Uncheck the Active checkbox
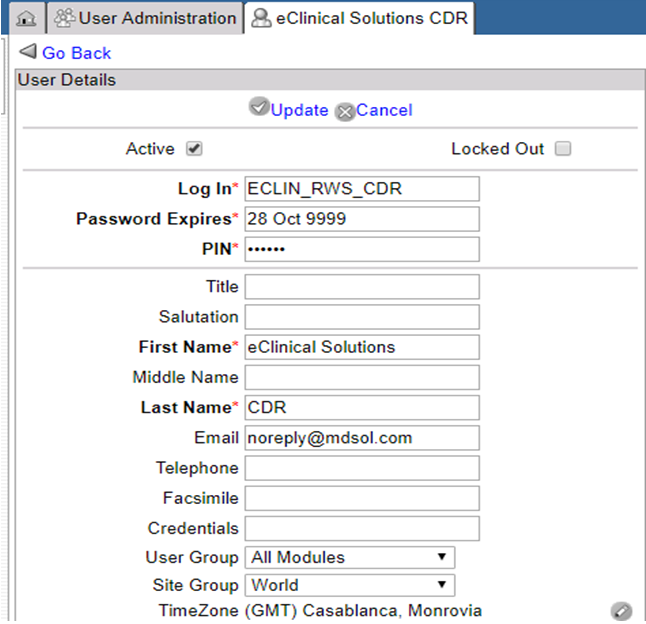This screenshot has width=646, height=624. click(x=194, y=149)
